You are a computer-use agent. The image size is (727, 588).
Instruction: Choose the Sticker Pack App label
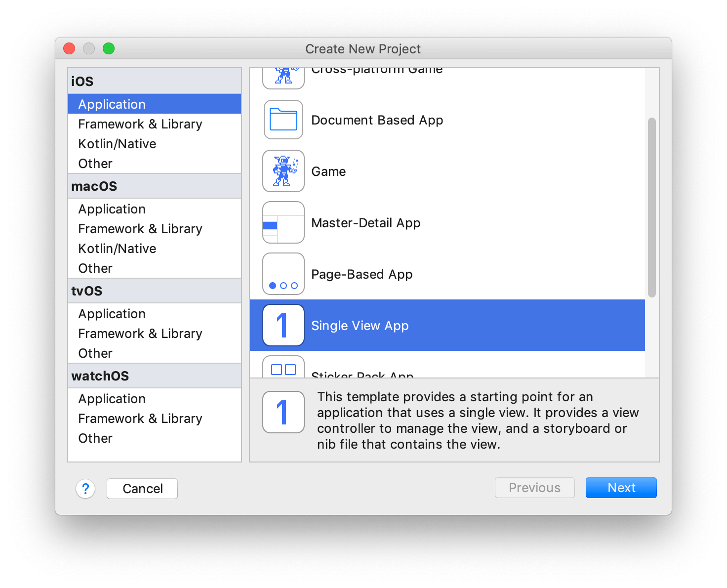click(x=363, y=375)
